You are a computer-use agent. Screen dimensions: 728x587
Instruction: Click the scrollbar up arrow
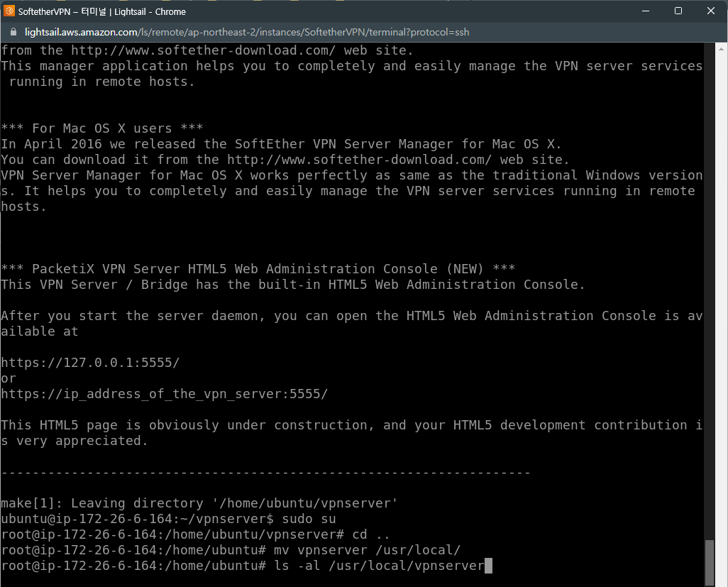pos(721,48)
